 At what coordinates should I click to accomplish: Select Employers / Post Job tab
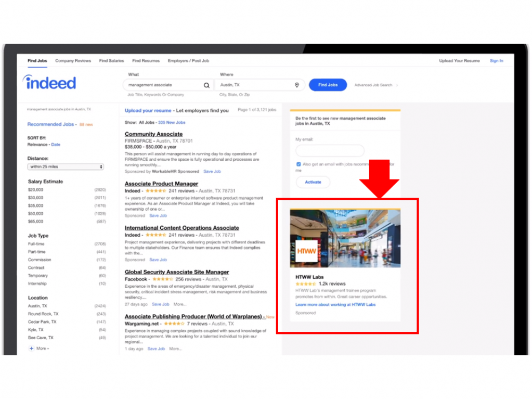tap(188, 61)
